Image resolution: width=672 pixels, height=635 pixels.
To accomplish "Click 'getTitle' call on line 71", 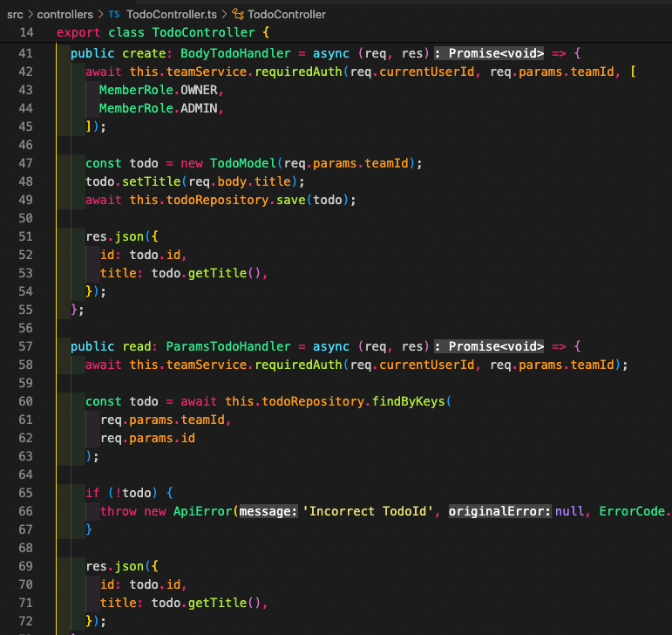I will (x=217, y=603).
